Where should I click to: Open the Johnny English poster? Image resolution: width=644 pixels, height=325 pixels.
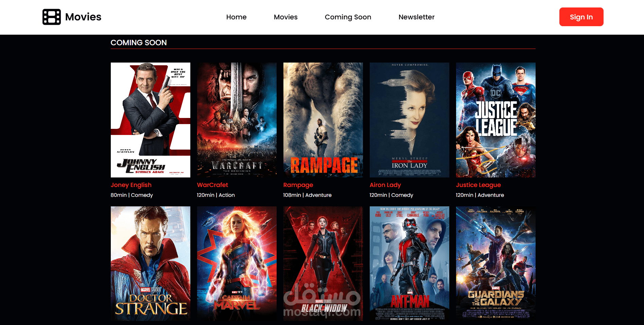pos(151,120)
